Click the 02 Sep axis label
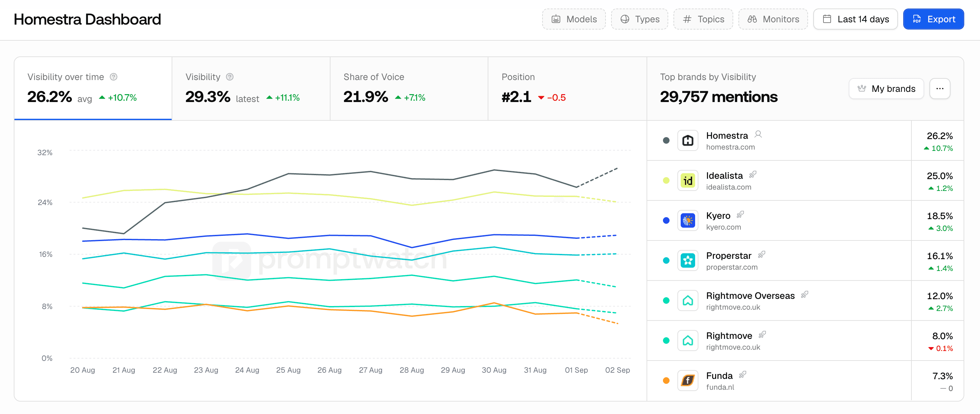This screenshot has height=414, width=980. click(617, 370)
